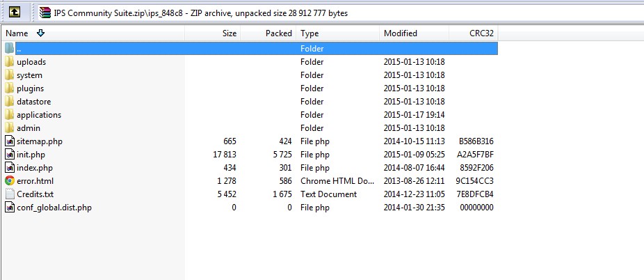Click modified date 2015-01-17 19:14
644x280 pixels.
(x=414, y=115)
